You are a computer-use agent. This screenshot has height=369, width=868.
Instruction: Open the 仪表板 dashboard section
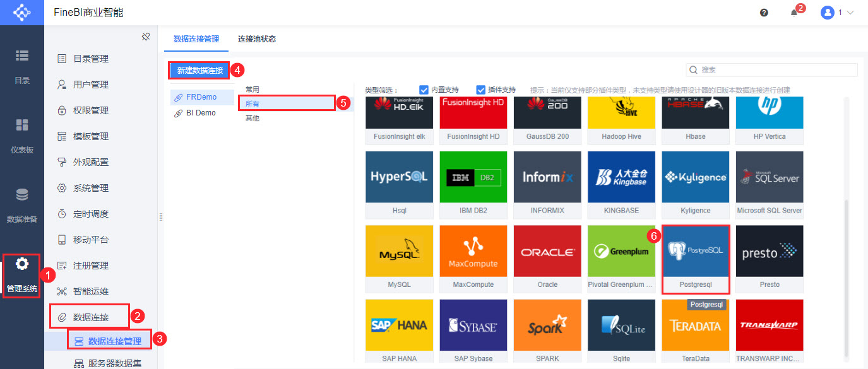pyautogui.click(x=22, y=136)
